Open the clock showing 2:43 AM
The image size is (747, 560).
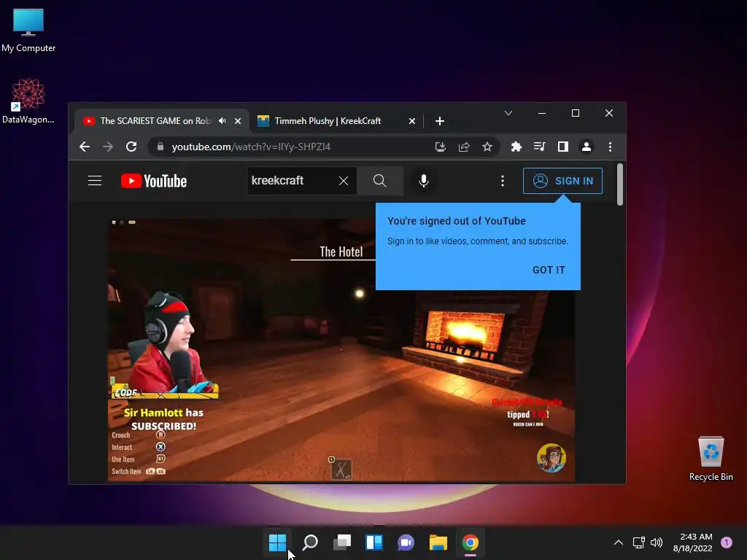point(693,542)
